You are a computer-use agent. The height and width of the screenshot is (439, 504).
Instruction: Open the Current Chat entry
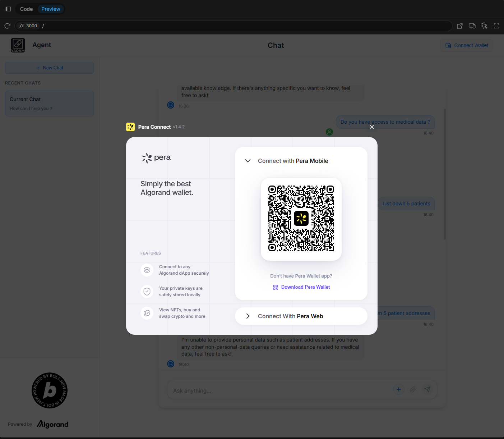[x=50, y=104]
